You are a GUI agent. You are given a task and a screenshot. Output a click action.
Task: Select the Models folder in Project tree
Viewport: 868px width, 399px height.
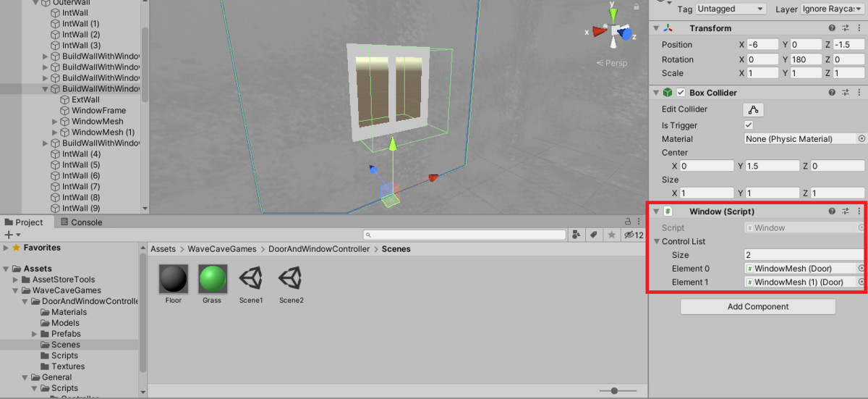tap(65, 323)
